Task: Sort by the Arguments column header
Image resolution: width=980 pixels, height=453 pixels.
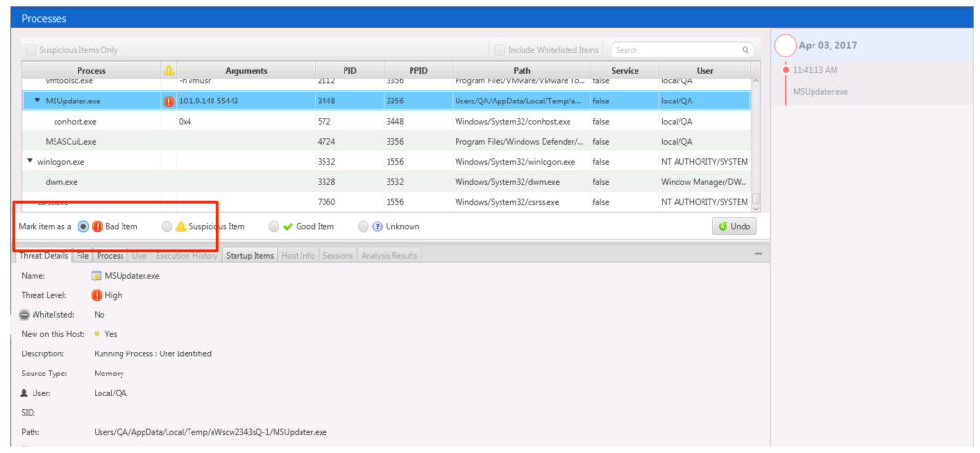Action: pos(246,70)
